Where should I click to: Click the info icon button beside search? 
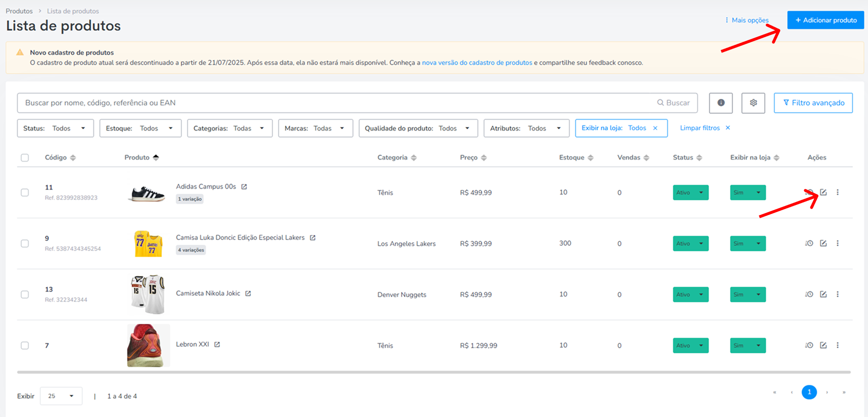(721, 103)
